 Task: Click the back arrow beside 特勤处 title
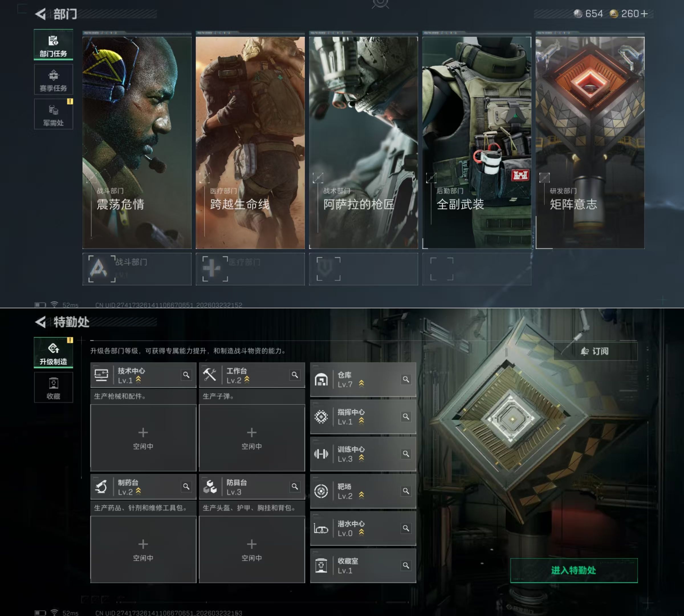(x=40, y=322)
